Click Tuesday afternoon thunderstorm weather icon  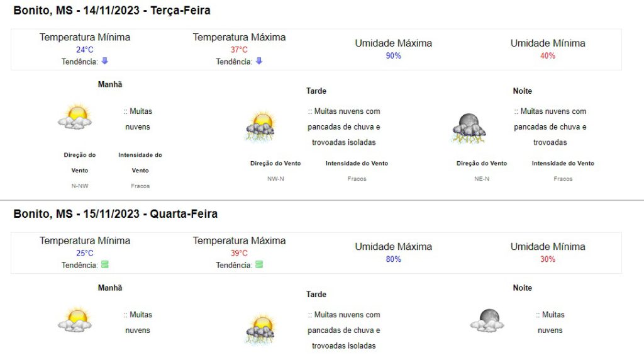[260, 127]
